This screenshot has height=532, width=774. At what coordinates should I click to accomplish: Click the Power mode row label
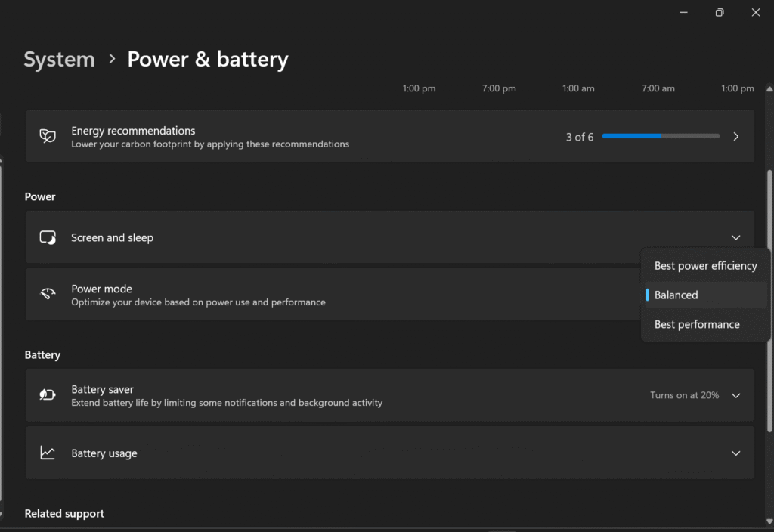pos(101,289)
